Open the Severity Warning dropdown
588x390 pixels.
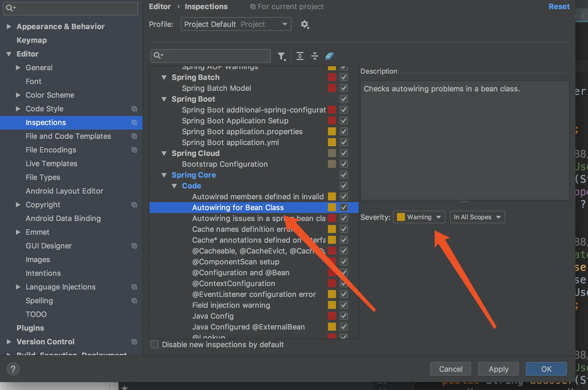[419, 217]
